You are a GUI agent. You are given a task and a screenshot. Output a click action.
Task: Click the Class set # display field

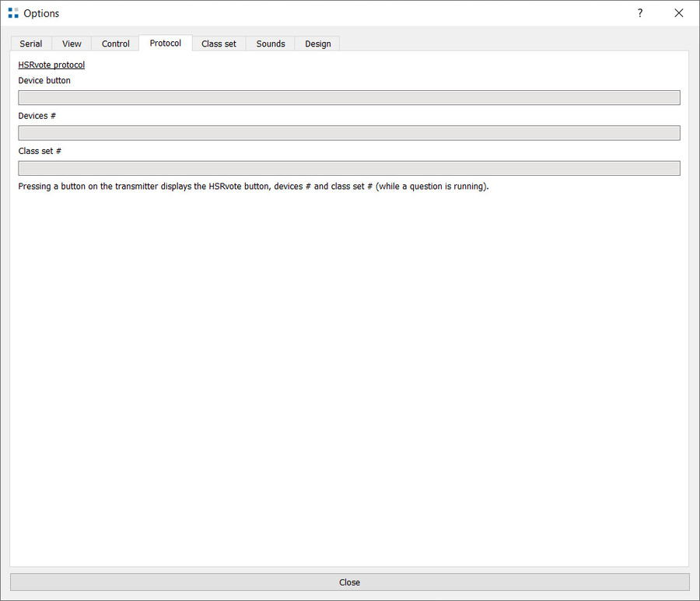pyautogui.click(x=349, y=169)
